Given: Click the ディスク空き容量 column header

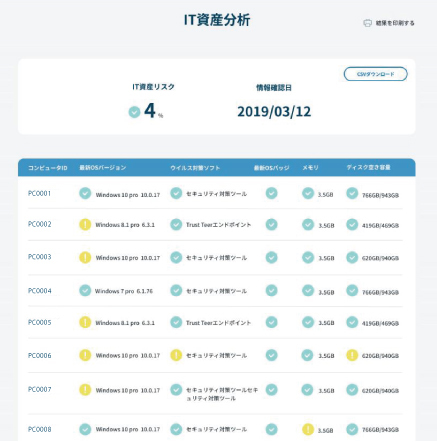Looking at the screenshot, I should coord(368,167).
